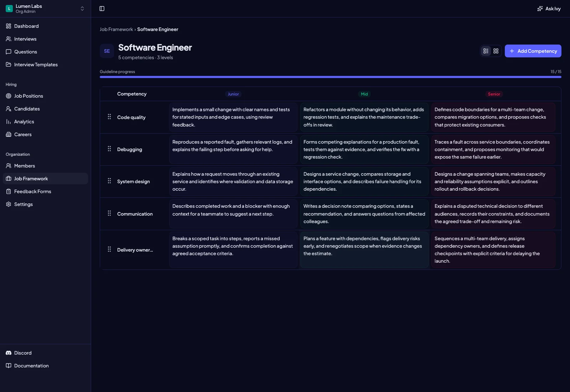Grab the drag handle for Code quality

(109, 117)
